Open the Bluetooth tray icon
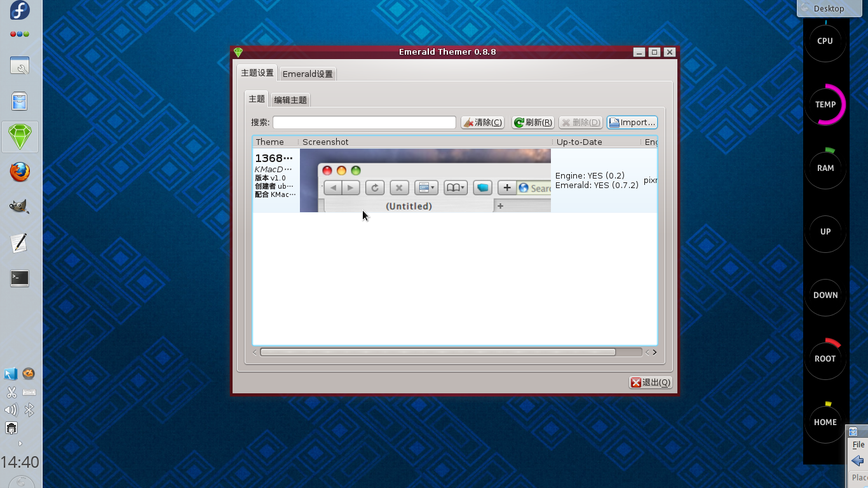868x488 pixels. pyautogui.click(x=29, y=410)
